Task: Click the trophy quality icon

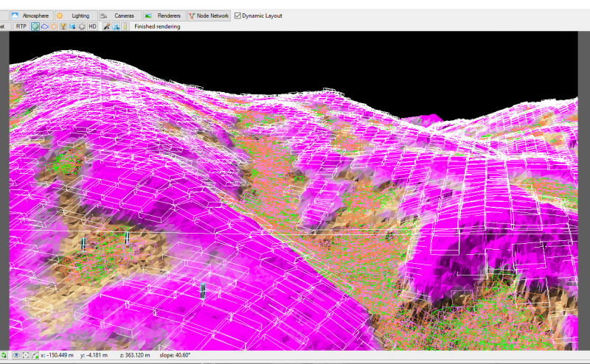Action: coord(63,27)
